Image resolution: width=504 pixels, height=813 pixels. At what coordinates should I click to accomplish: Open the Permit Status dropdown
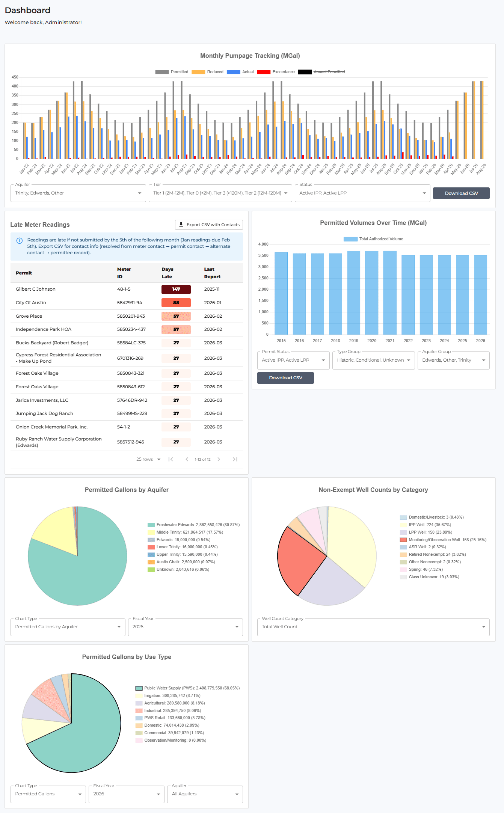click(293, 360)
